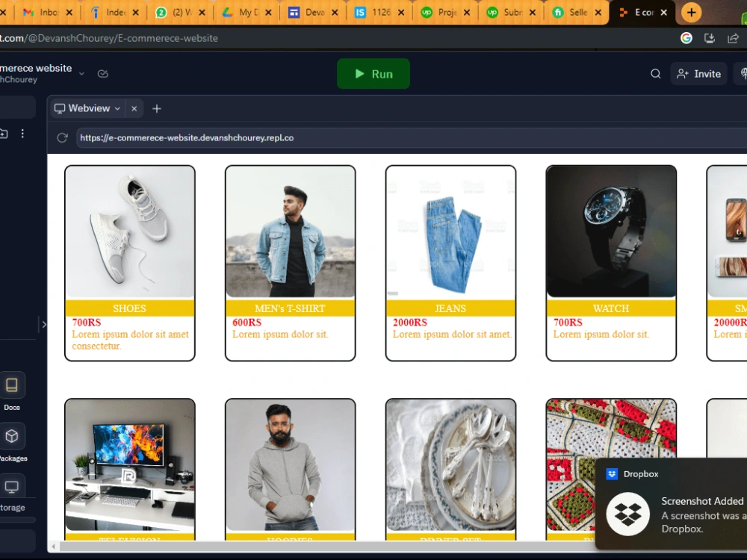
Task: Open the Invite dialog
Action: point(699,74)
